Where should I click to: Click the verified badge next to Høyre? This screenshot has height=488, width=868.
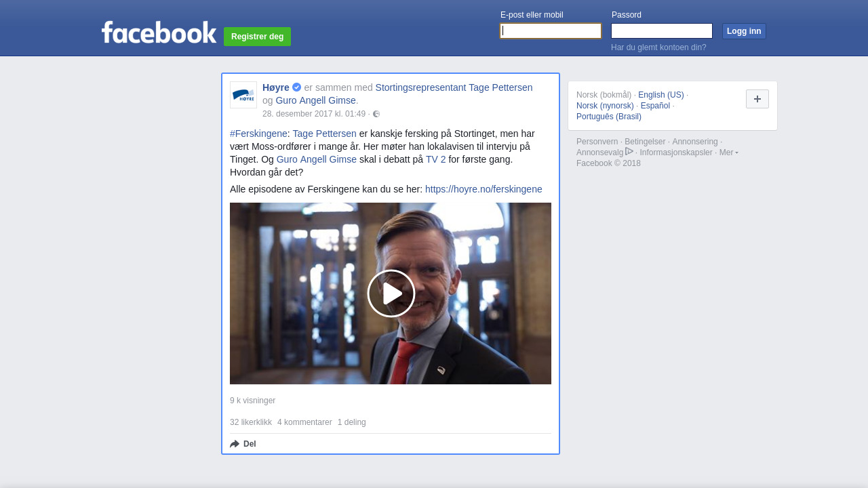[x=297, y=87]
